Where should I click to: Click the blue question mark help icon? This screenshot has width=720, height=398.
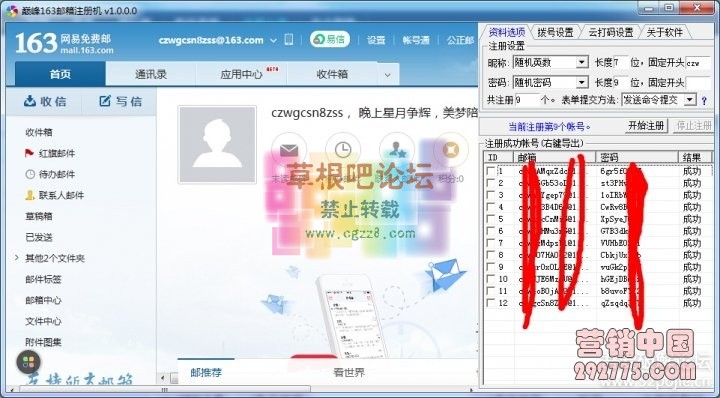click(704, 101)
